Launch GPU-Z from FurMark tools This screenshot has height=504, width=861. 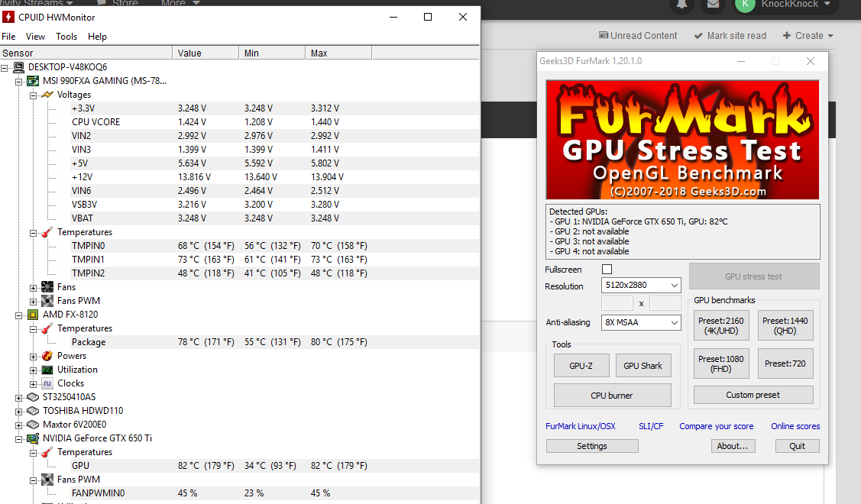click(x=581, y=366)
